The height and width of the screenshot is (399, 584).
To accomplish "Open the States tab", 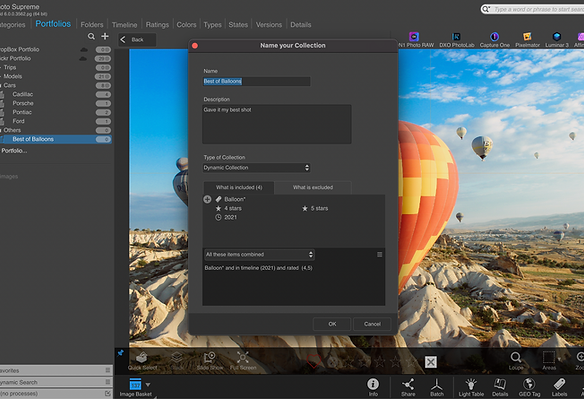I will click(238, 25).
